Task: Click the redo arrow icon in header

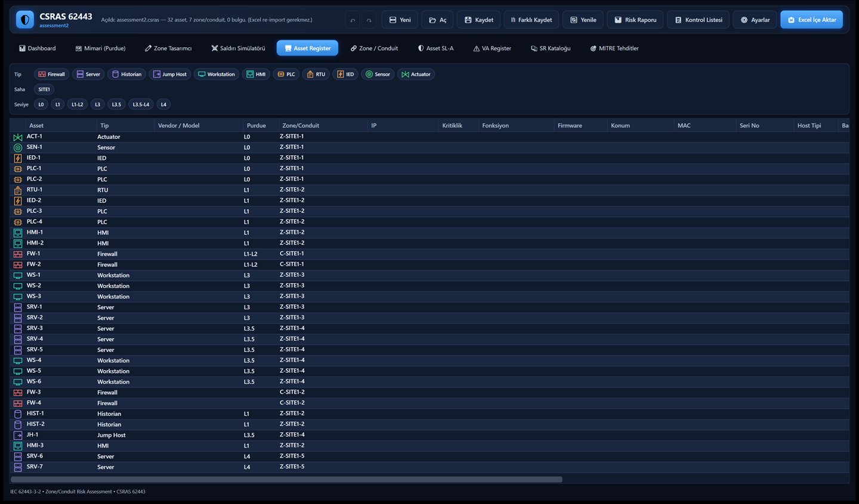Action: 369,20
